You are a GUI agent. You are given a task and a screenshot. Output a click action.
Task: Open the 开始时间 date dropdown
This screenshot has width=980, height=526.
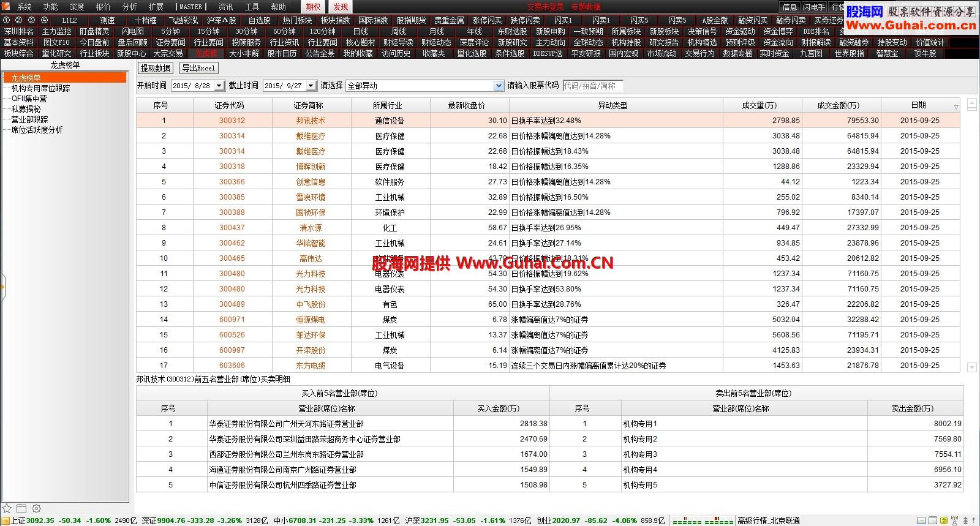click(220, 86)
